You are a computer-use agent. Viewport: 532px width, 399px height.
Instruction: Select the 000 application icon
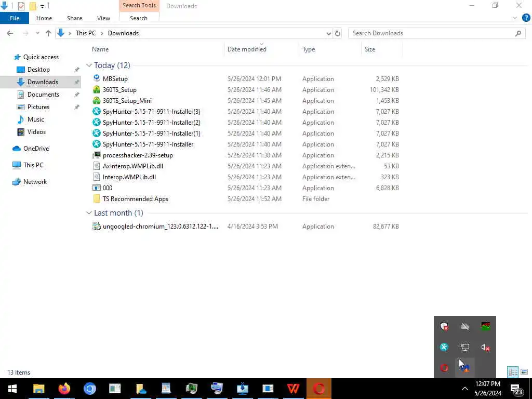point(97,188)
